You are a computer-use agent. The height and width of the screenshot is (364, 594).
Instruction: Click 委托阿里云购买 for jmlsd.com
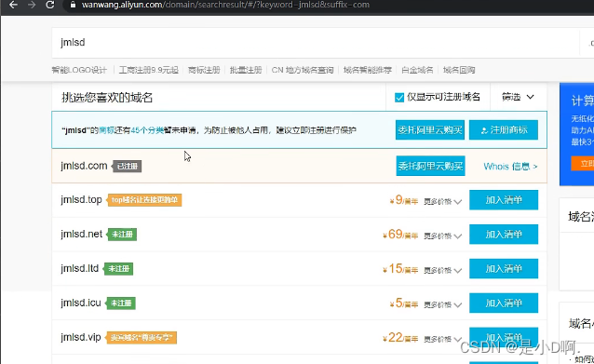[x=431, y=166]
